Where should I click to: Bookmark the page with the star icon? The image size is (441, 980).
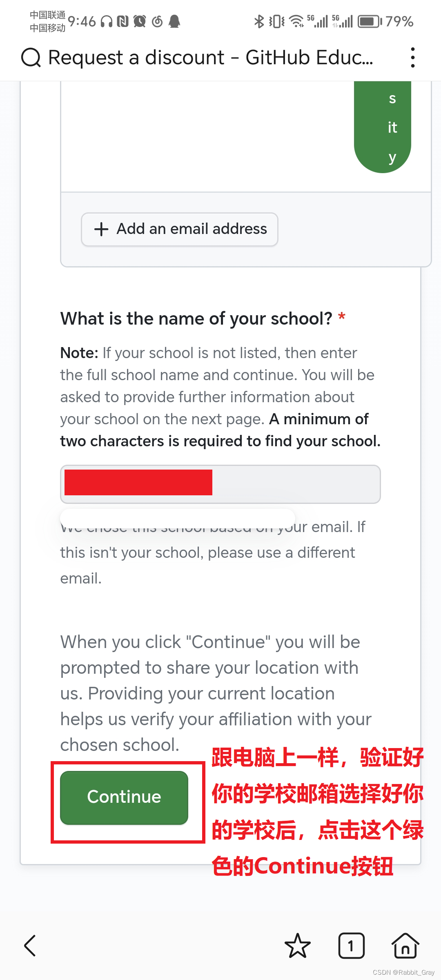(x=298, y=946)
